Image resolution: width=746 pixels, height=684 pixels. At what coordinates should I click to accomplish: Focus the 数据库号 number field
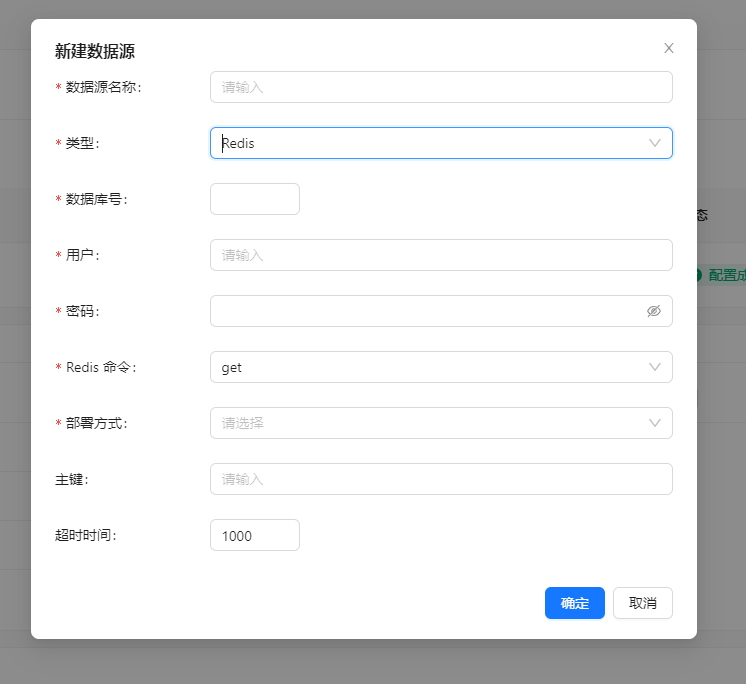(x=255, y=199)
